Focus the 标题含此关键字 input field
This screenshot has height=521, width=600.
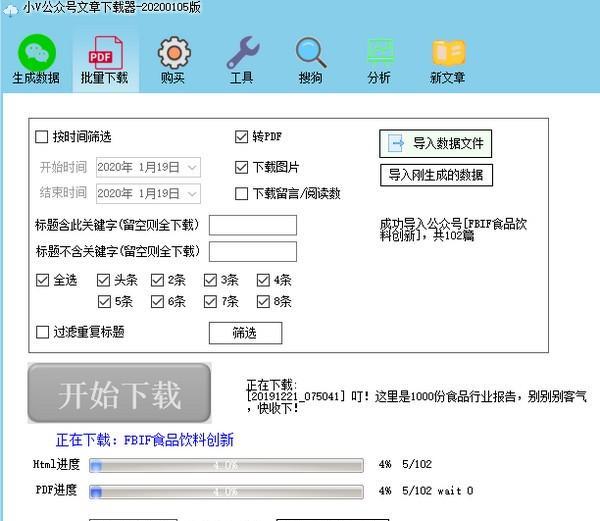pyautogui.click(x=253, y=225)
